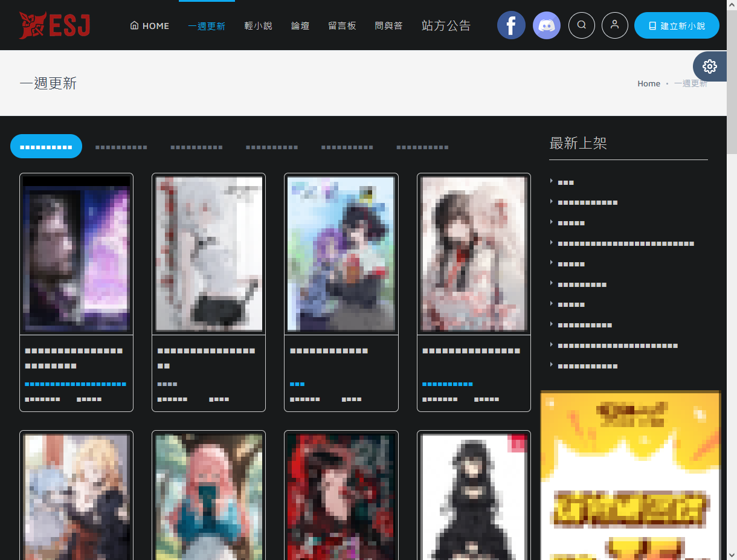Open the Facebook page icon
The width and height of the screenshot is (737, 560).
[x=511, y=25]
